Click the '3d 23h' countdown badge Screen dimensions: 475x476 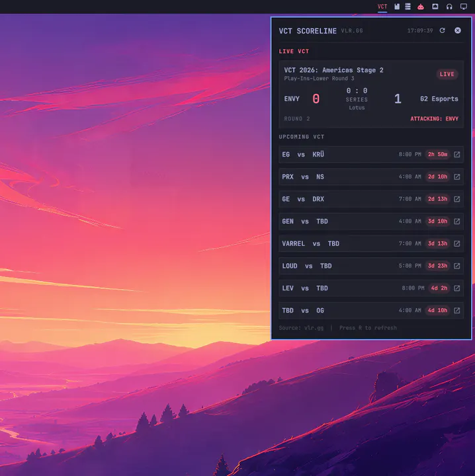[x=438, y=266]
